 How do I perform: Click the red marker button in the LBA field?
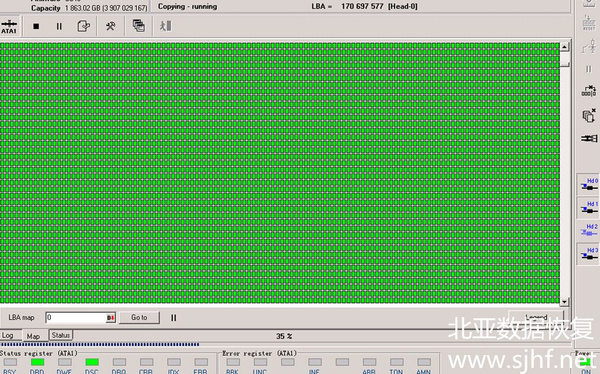coord(111,318)
